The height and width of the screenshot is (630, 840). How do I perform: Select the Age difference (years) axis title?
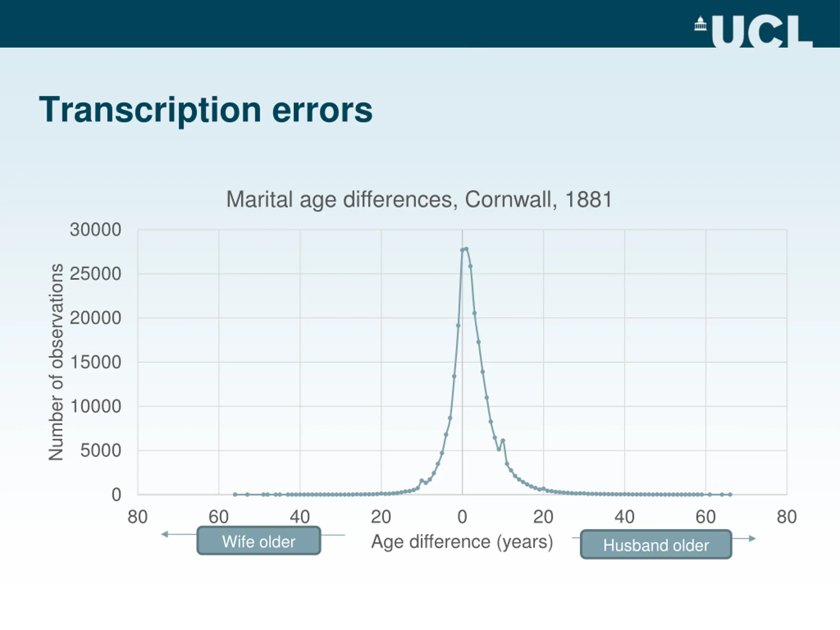(x=462, y=542)
